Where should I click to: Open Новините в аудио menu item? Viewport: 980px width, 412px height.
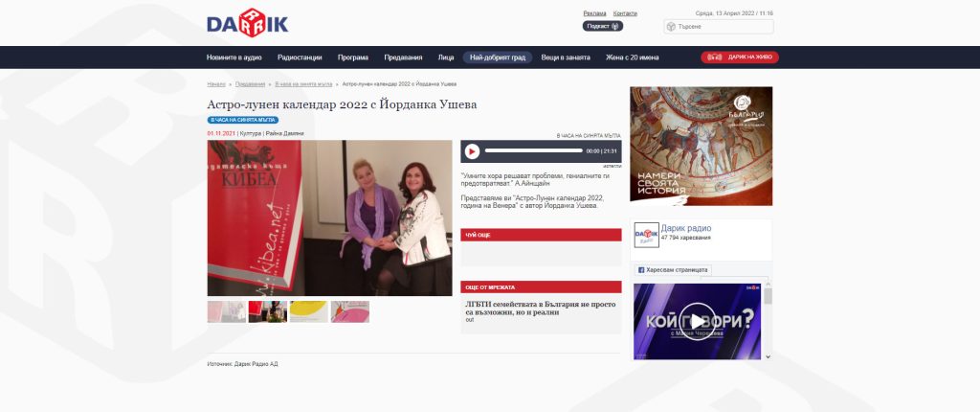pos(234,57)
